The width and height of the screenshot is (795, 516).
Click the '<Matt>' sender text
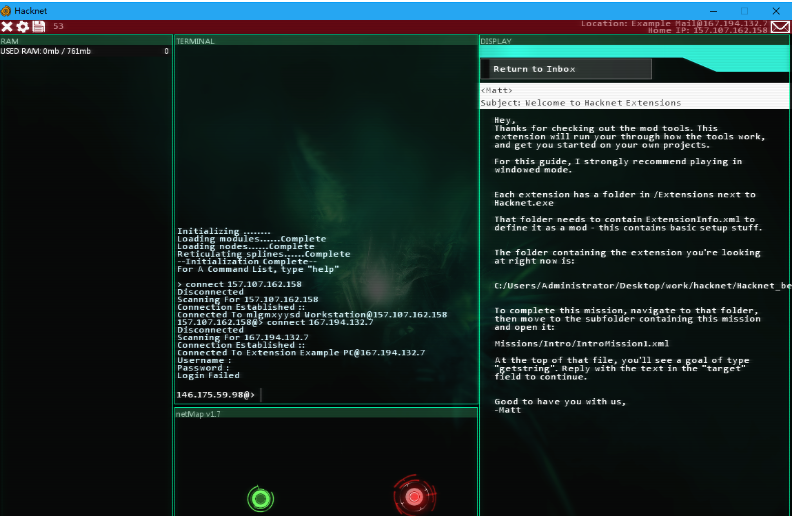click(x=496, y=90)
